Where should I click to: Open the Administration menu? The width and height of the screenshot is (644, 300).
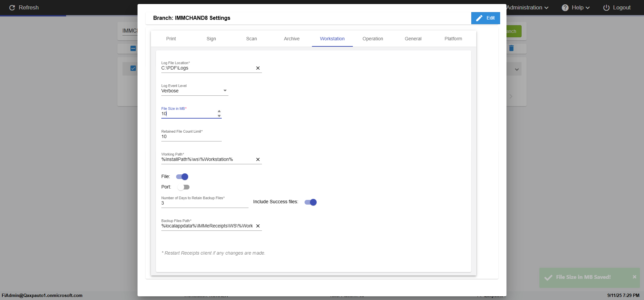tap(527, 7)
